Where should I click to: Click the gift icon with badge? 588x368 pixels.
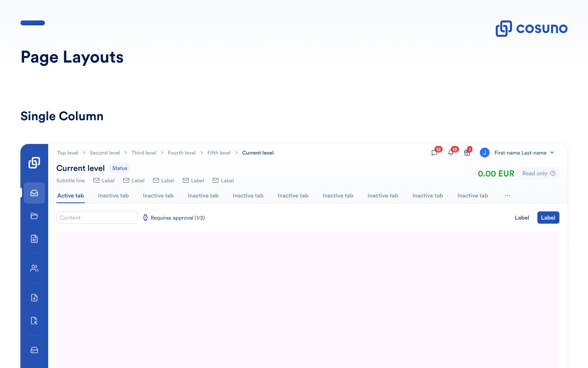point(467,153)
